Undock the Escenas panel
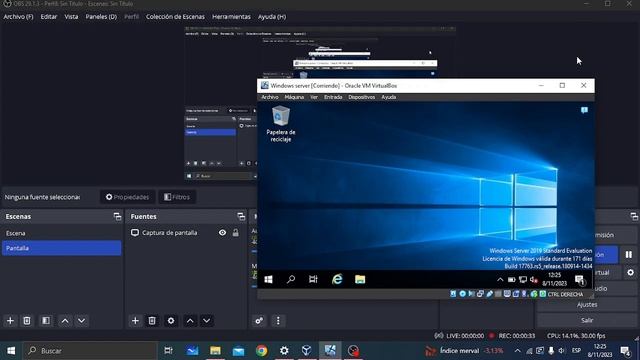The height and width of the screenshot is (360, 640). (x=118, y=217)
